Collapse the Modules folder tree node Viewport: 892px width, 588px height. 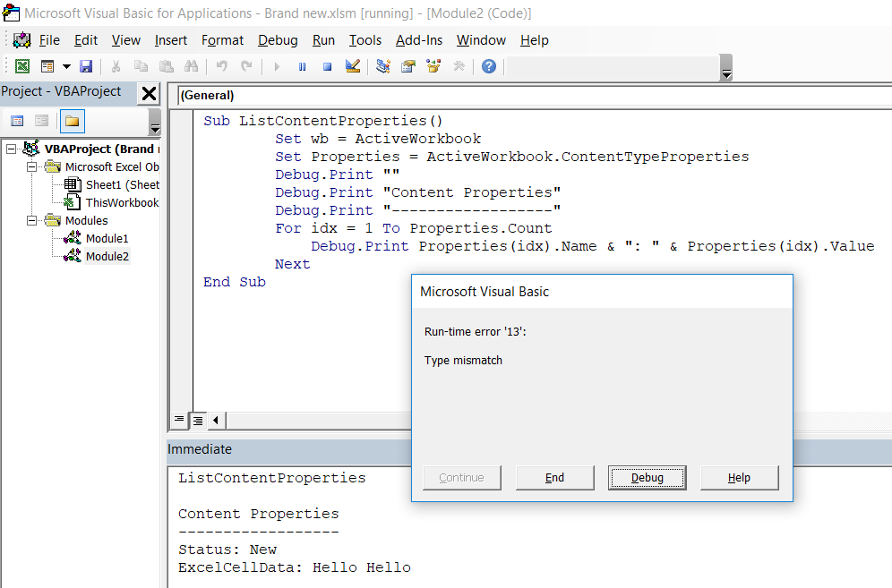tap(32, 221)
